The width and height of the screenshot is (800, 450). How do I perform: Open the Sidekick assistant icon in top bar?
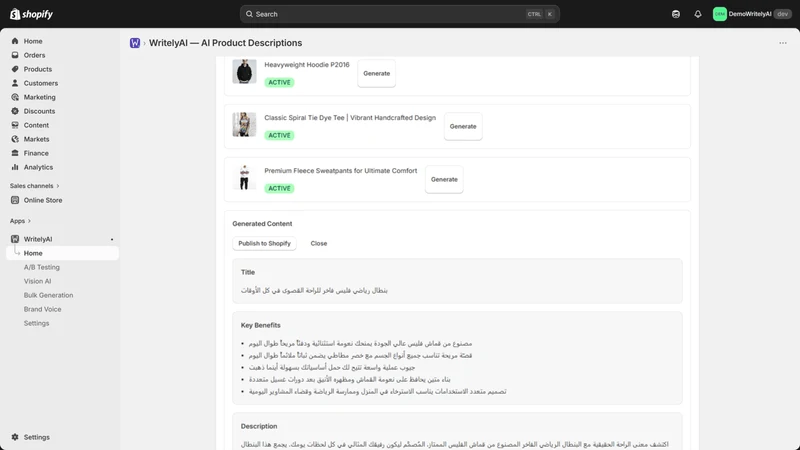[x=676, y=14]
